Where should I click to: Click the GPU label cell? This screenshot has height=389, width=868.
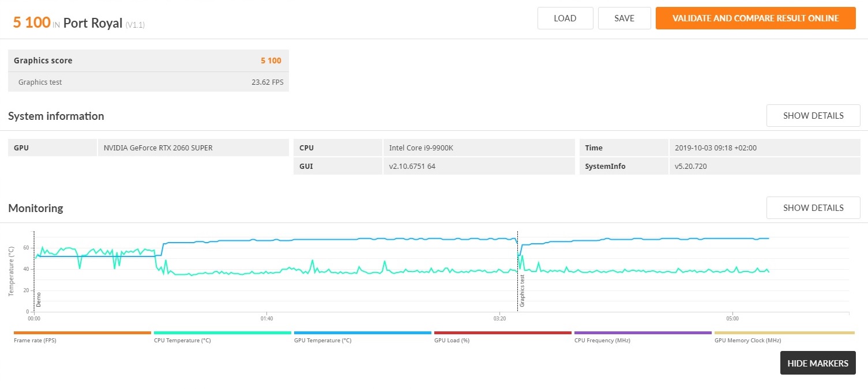52,148
